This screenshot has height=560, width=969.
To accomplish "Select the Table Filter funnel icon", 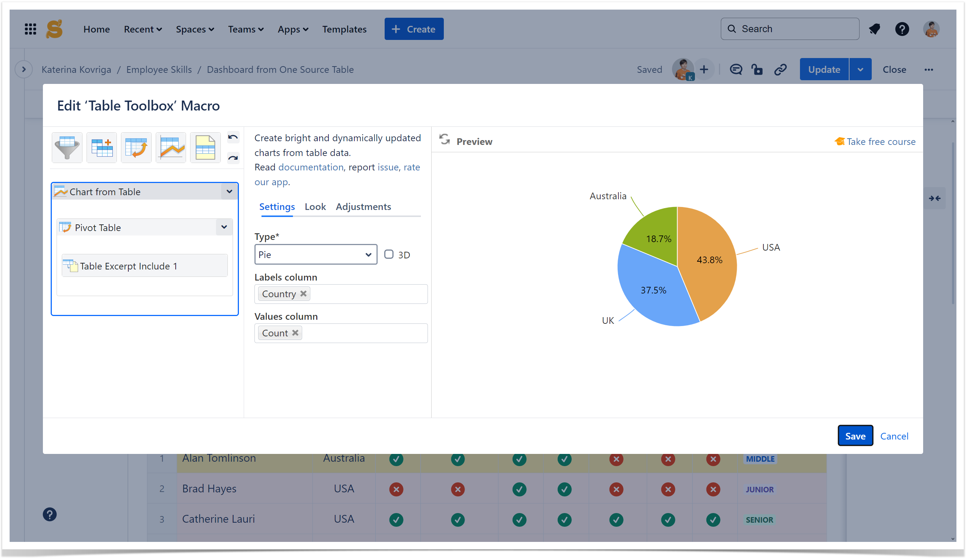I will (67, 147).
